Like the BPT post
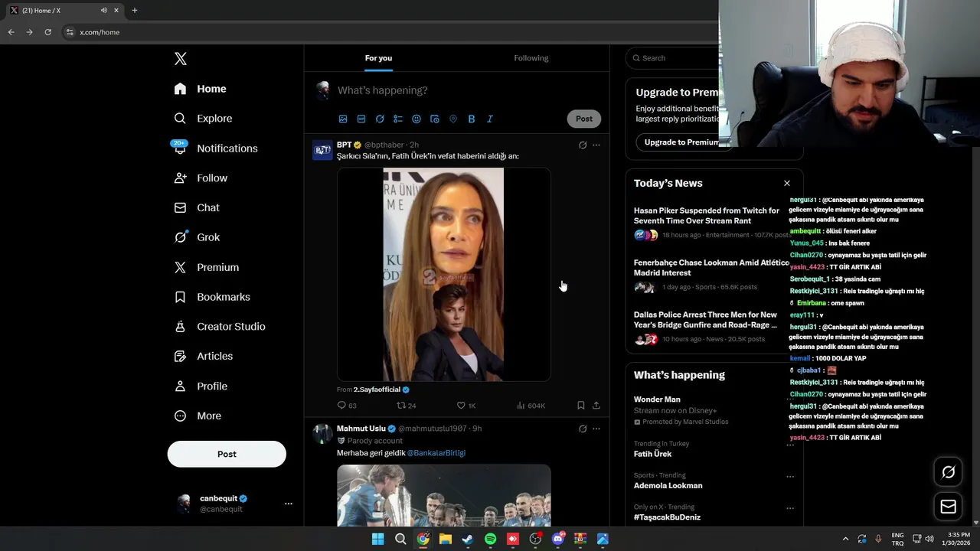The image size is (980, 551). point(466,406)
